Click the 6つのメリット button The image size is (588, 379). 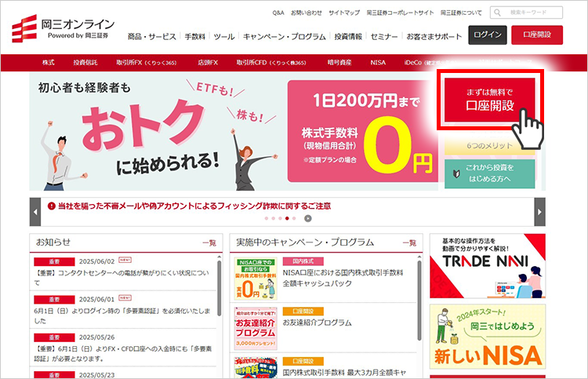coord(490,144)
